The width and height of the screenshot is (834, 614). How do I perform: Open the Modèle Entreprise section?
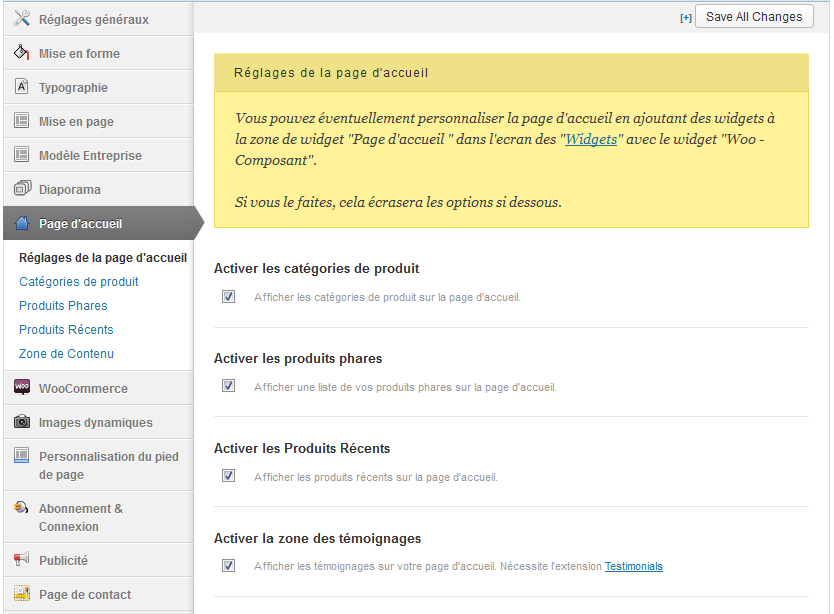pos(90,155)
